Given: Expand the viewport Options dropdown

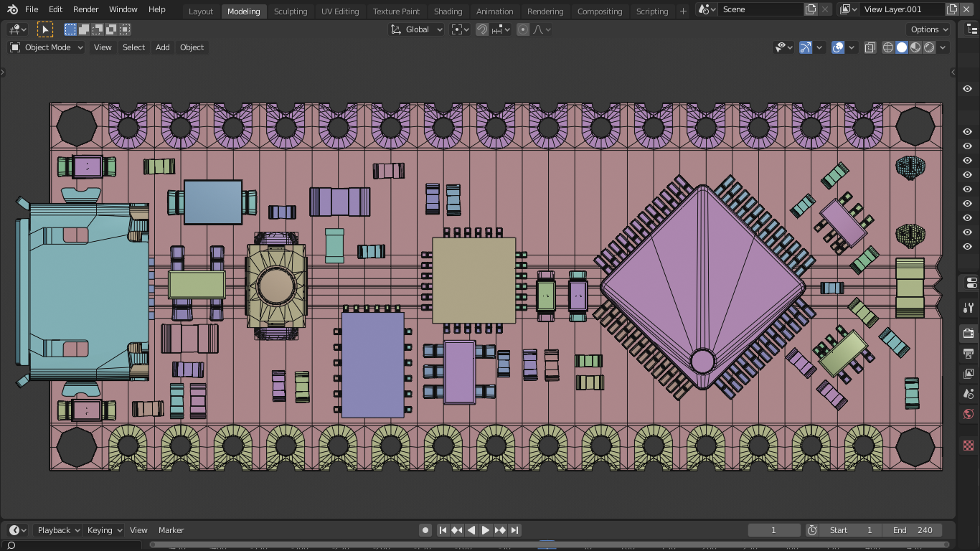Looking at the screenshot, I should point(928,29).
